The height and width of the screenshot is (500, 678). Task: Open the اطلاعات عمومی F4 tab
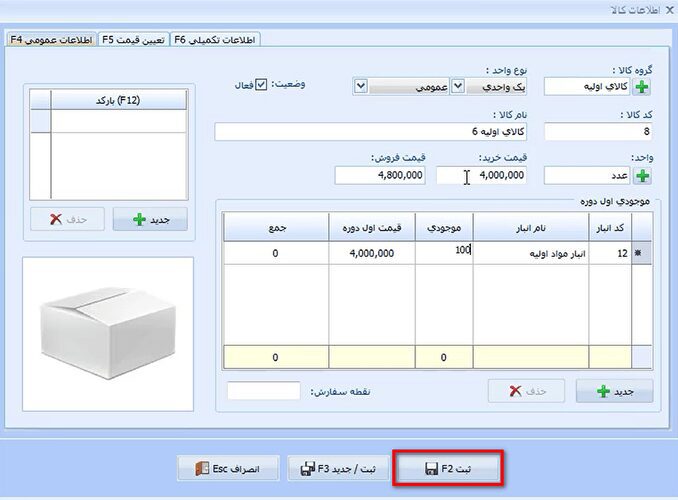tap(51, 40)
